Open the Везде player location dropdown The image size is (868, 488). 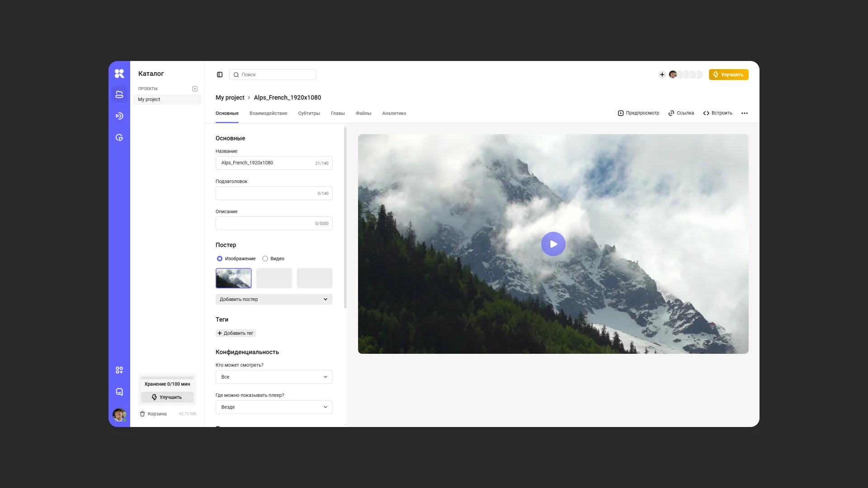(274, 407)
